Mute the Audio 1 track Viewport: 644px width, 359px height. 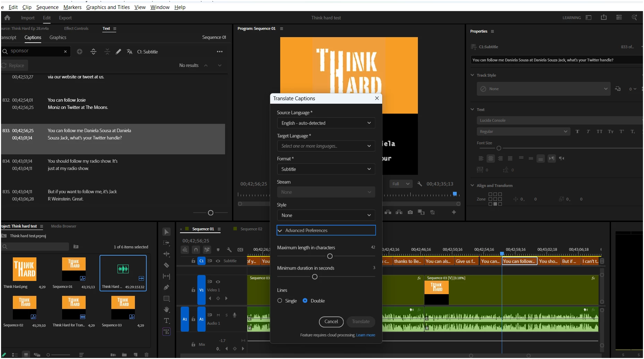pyautogui.click(x=218, y=315)
